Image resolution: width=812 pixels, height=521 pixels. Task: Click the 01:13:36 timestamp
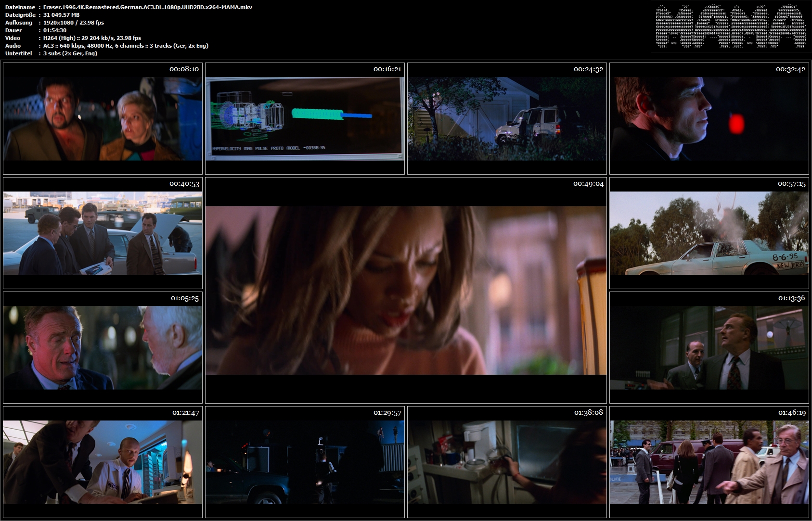click(x=791, y=298)
